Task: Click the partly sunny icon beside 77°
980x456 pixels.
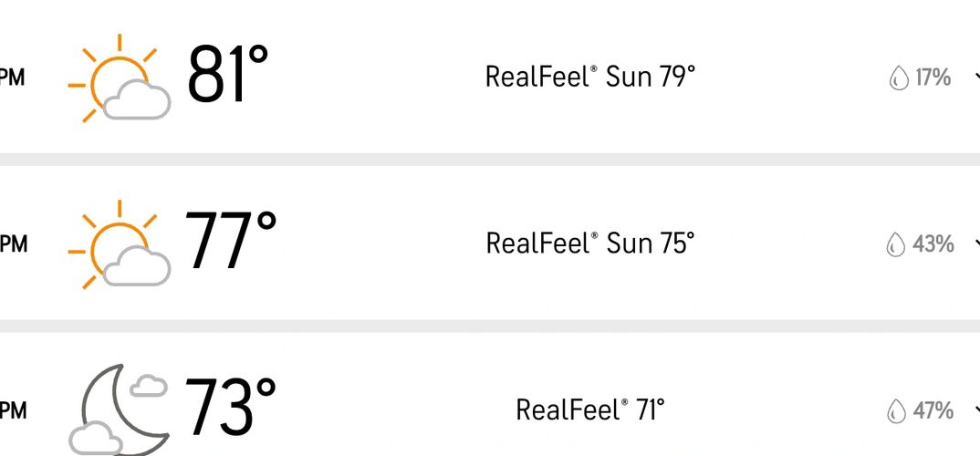Action: pos(119,244)
